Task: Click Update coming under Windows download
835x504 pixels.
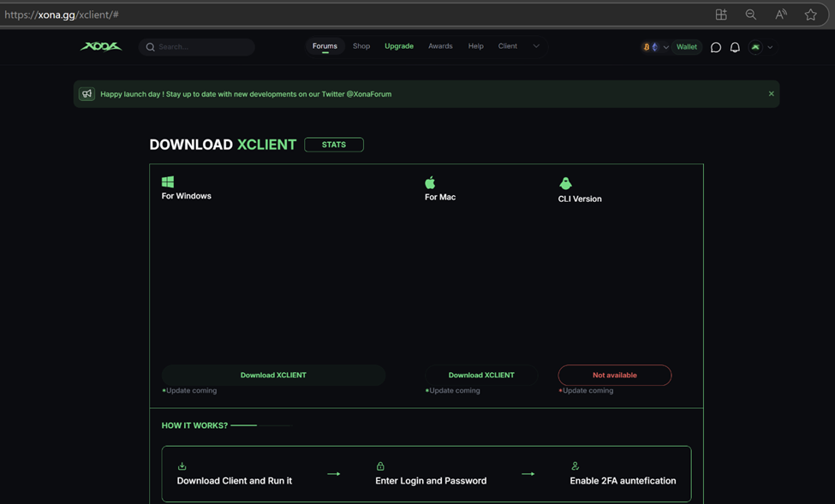Action: click(x=189, y=391)
